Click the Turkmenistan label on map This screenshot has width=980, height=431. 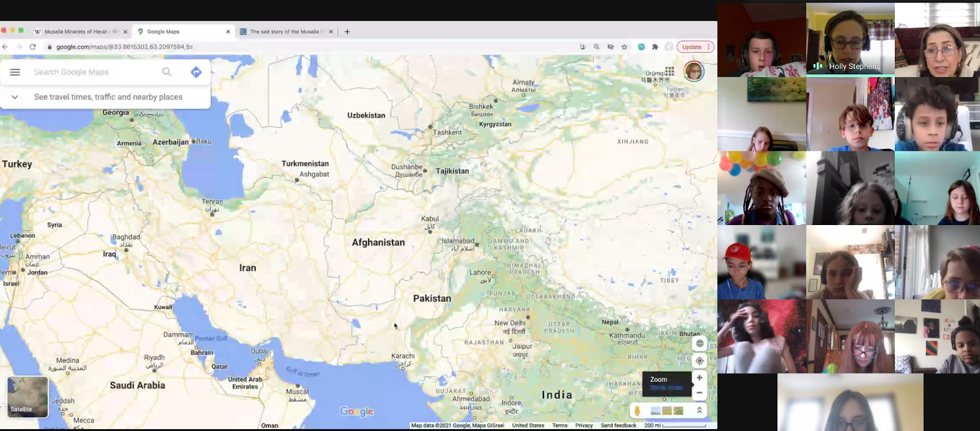[305, 164]
